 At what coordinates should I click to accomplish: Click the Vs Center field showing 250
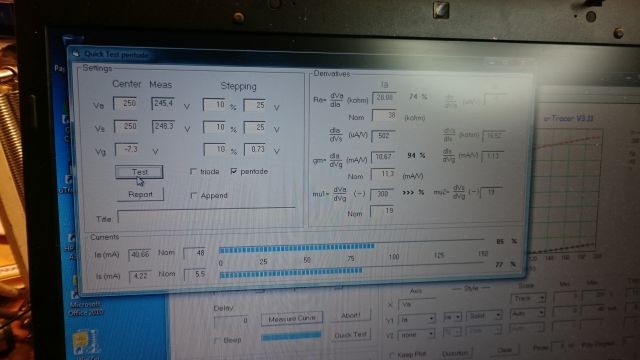(127, 127)
